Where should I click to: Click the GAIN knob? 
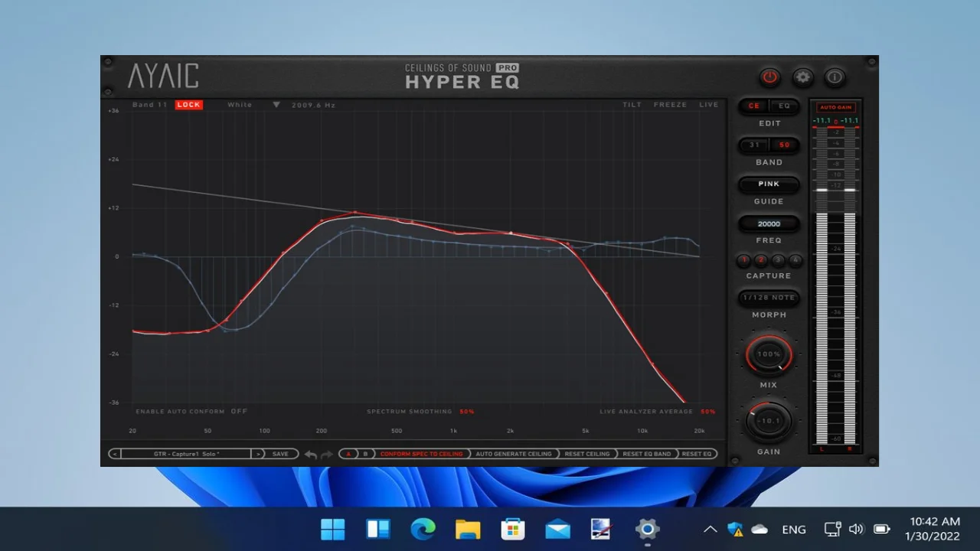coord(769,421)
